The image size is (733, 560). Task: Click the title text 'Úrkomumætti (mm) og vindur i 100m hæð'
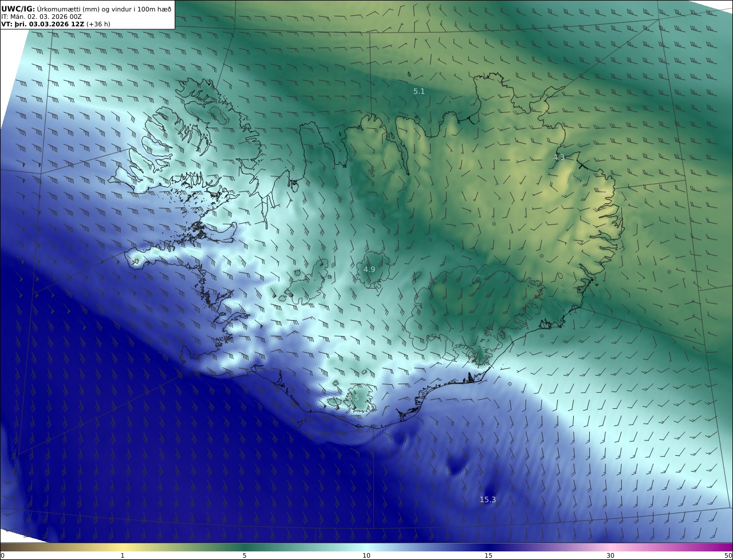tap(104, 9)
